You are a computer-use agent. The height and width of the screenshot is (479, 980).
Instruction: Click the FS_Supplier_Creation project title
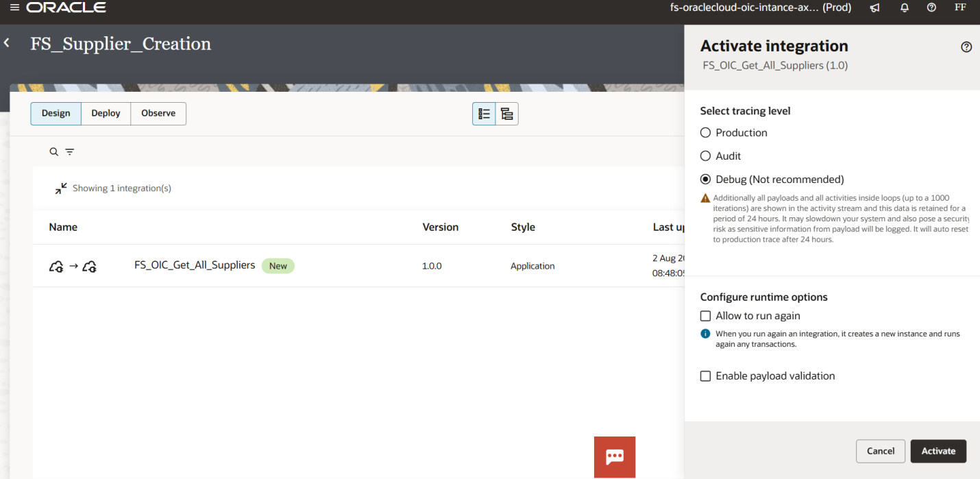tap(121, 44)
